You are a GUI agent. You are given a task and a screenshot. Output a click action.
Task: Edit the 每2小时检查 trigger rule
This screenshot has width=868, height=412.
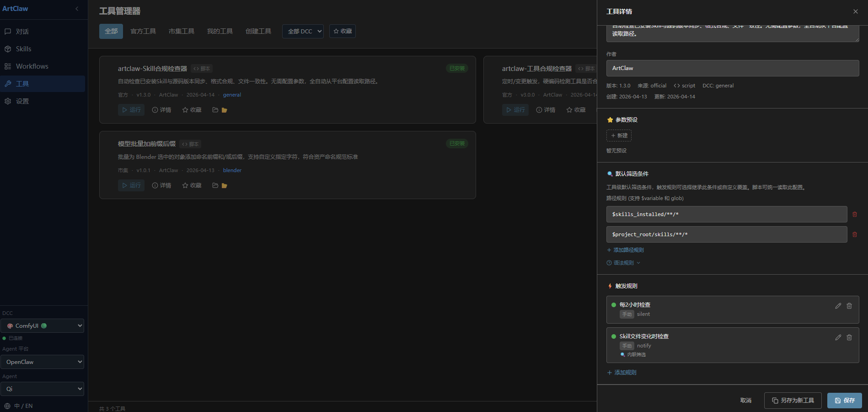pyautogui.click(x=838, y=306)
